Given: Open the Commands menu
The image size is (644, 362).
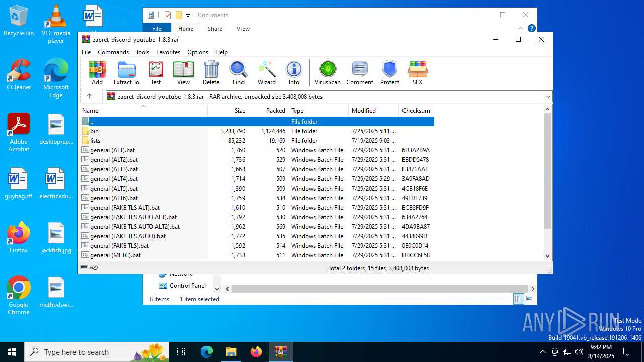Looking at the screenshot, I should tap(113, 52).
